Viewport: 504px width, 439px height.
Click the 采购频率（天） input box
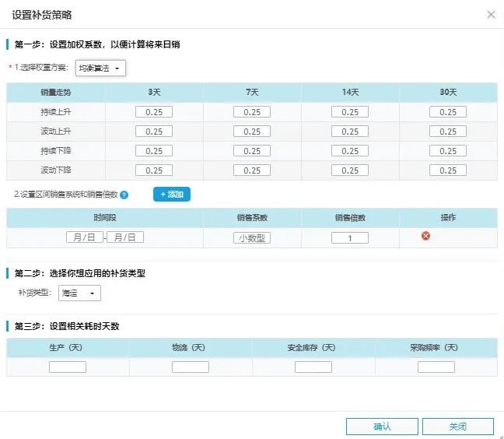click(x=436, y=367)
